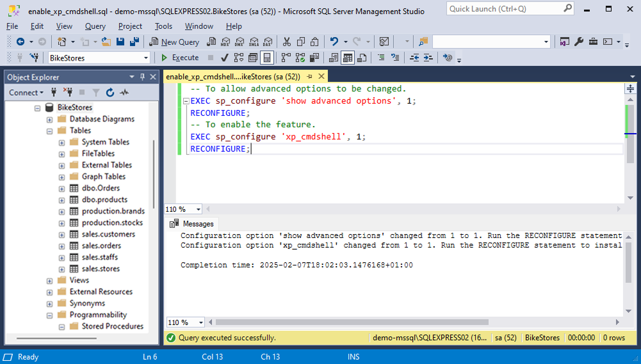Click the MDX query icon
This screenshot has width=641, height=364.
coord(225,42)
